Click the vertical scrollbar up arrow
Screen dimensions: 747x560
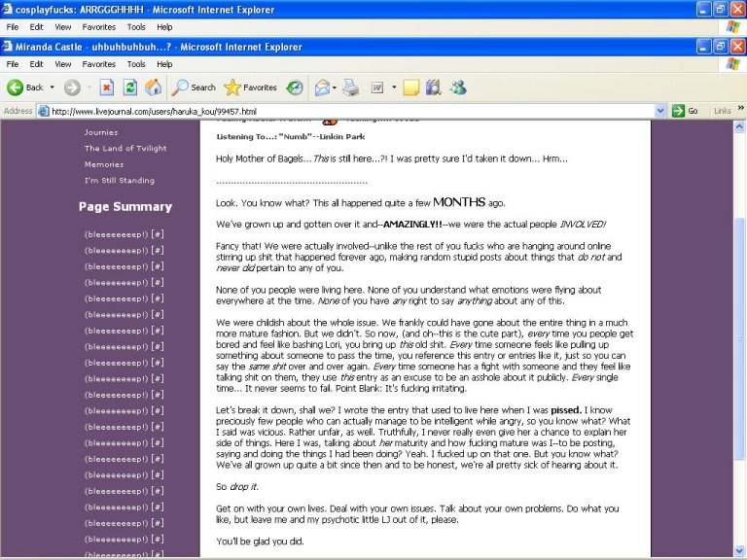click(739, 126)
